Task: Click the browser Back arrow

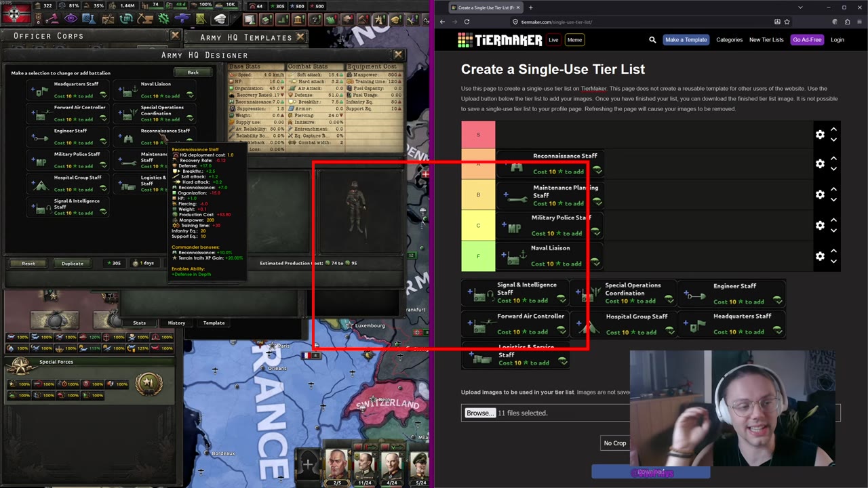Action: (x=442, y=22)
